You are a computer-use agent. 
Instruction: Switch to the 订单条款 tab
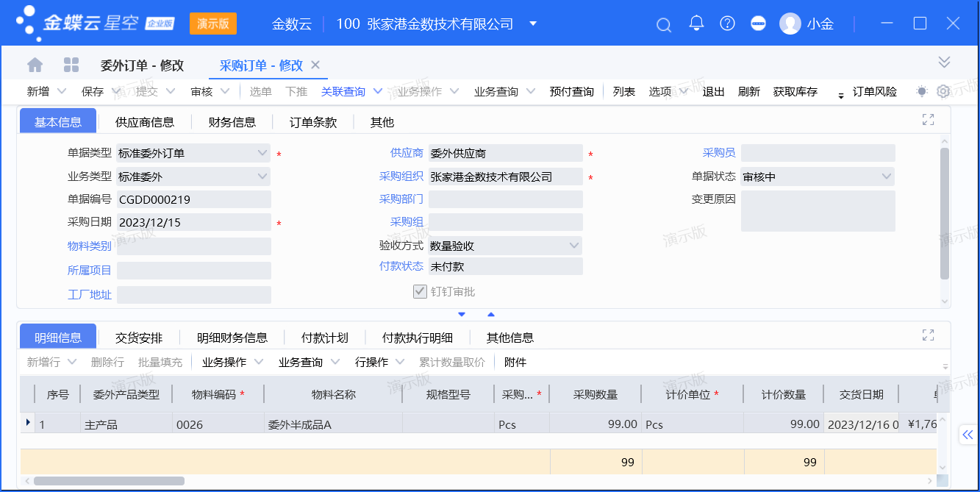[x=313, y=122]
